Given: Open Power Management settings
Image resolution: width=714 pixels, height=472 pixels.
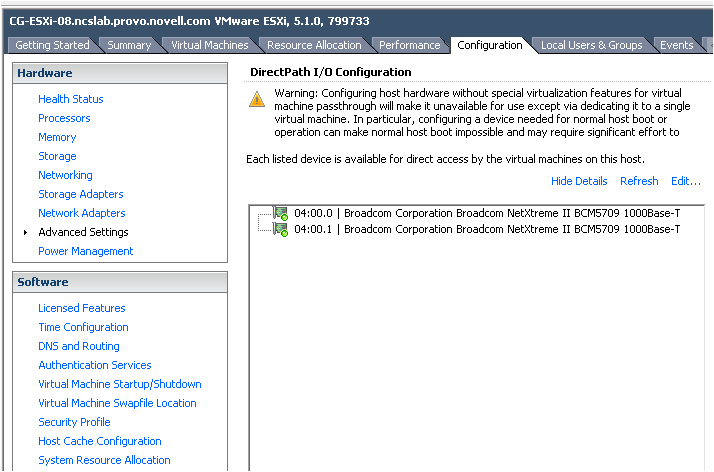Looking at the screenshot, I should point(86,251).
